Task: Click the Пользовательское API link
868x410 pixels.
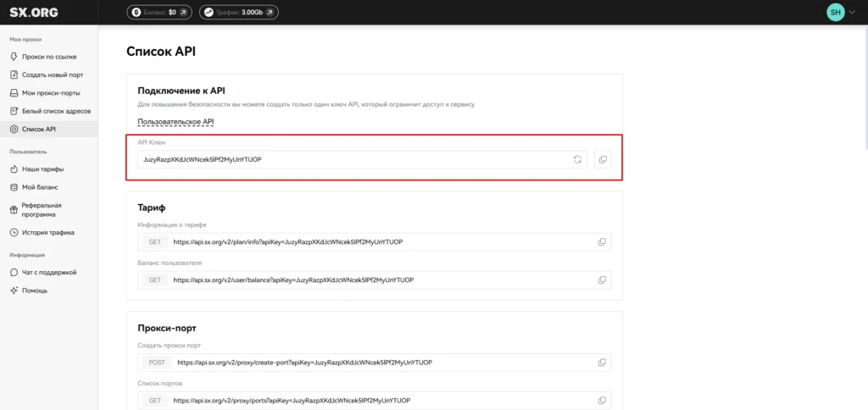Action: [x=175, y=122]
